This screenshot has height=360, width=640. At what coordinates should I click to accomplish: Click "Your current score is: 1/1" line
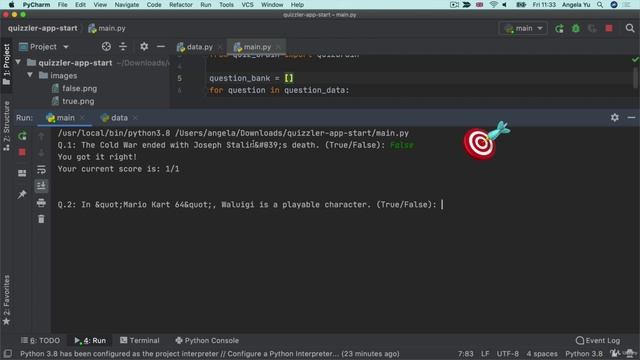118,169
